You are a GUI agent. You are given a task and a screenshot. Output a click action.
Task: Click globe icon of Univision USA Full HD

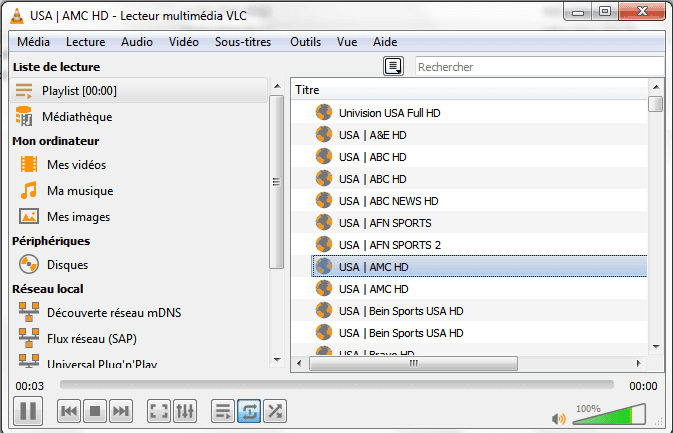point(324,112)
